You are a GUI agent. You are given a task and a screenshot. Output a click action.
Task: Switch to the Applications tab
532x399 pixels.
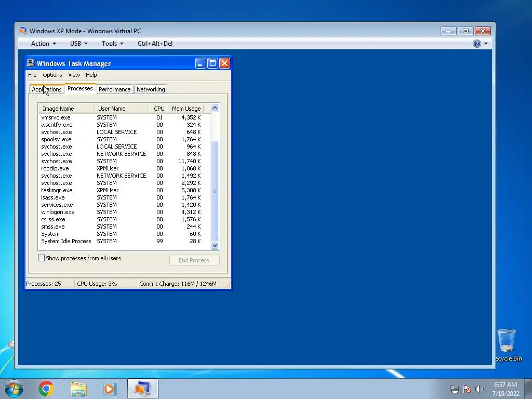click(x=46, y=89)
